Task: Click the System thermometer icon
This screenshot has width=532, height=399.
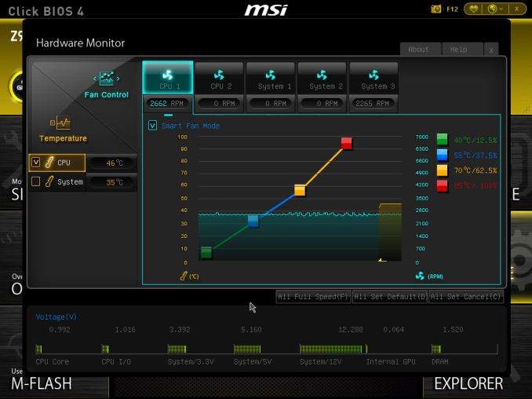Action: 49,181
